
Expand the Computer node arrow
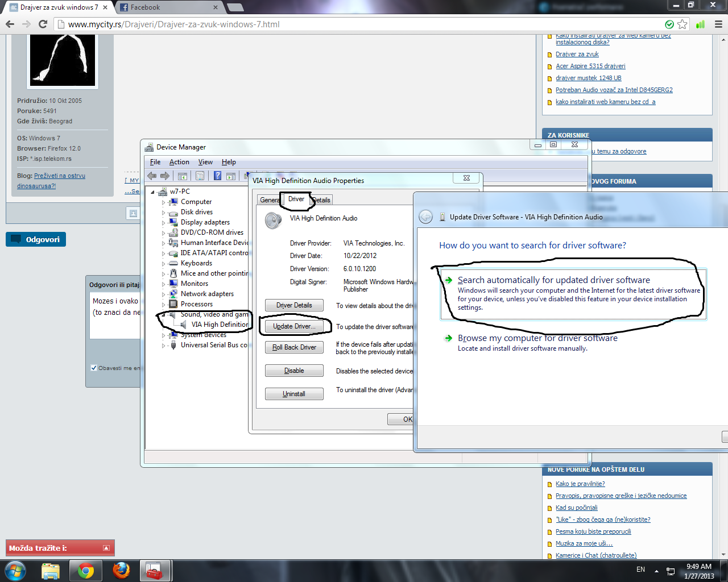(x=163, y=202)
